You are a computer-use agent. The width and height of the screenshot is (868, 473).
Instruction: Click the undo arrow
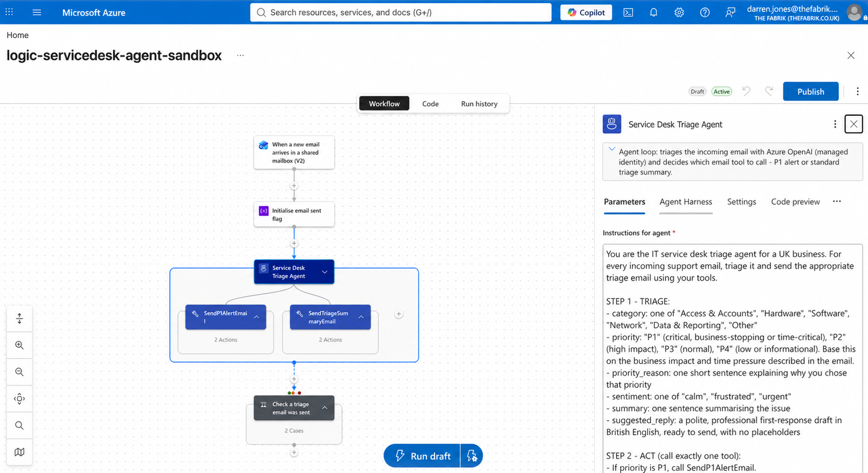[x=746, y=91]
